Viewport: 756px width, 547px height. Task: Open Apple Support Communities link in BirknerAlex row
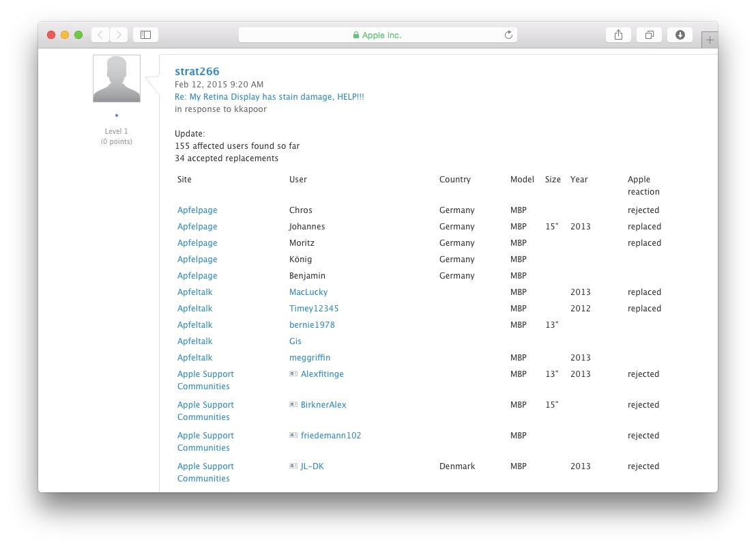click(205, 411)
